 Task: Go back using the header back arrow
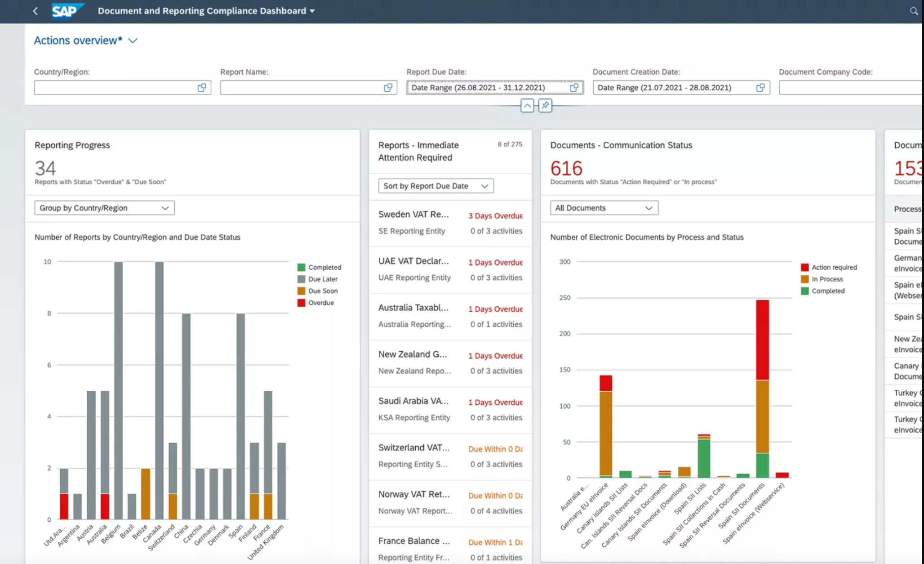pos(36,11)
